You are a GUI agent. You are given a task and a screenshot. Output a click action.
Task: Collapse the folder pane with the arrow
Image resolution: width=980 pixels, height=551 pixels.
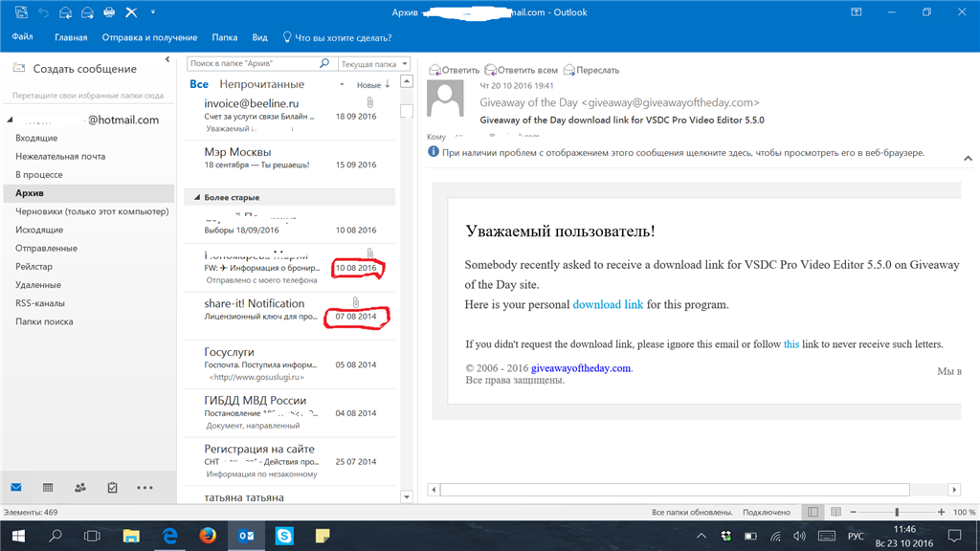[167, 59]
